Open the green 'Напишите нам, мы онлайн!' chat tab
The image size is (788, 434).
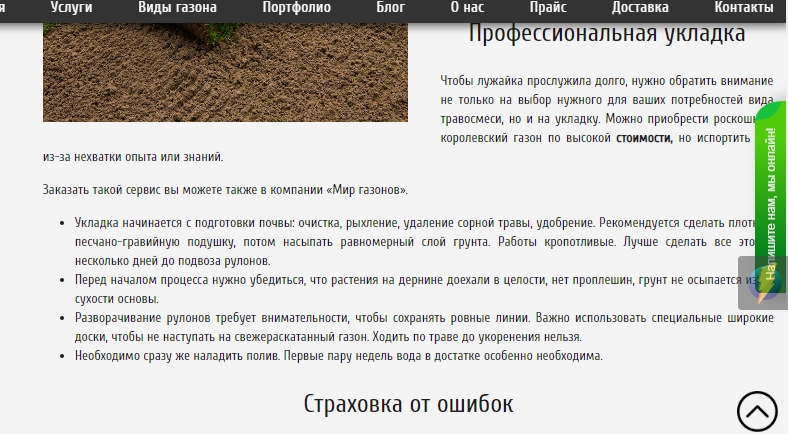coord(771,196)
